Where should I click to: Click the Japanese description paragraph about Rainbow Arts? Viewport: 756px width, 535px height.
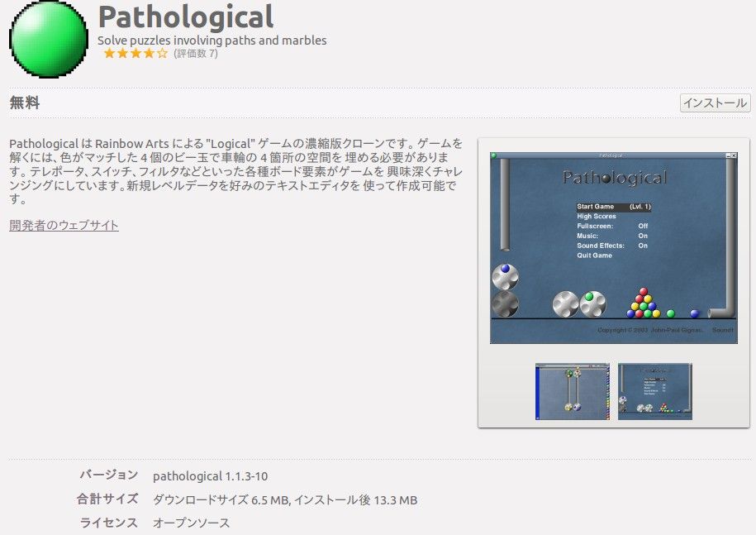pos(235,171)
